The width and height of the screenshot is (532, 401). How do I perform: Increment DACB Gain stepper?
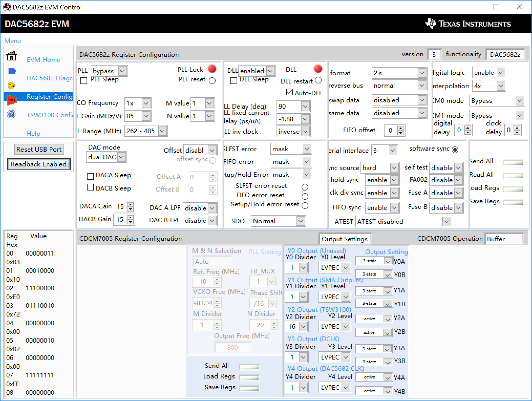tap(131, 217)
